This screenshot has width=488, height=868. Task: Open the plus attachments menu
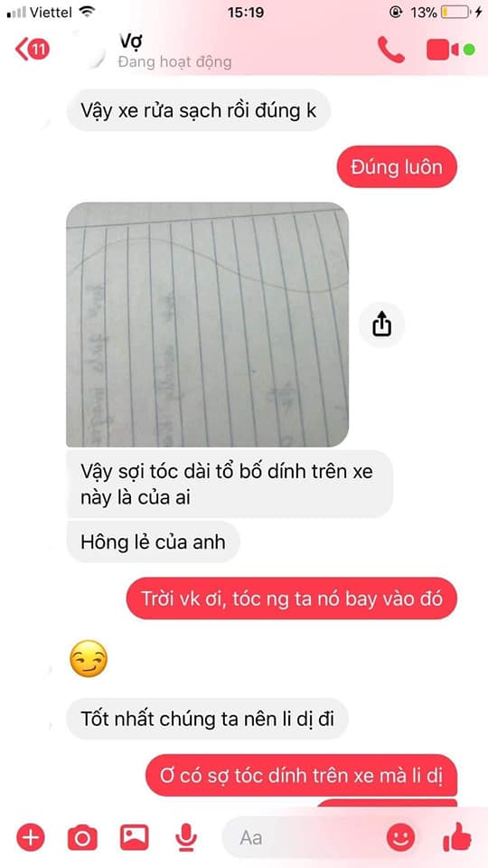tap(31, 837)
